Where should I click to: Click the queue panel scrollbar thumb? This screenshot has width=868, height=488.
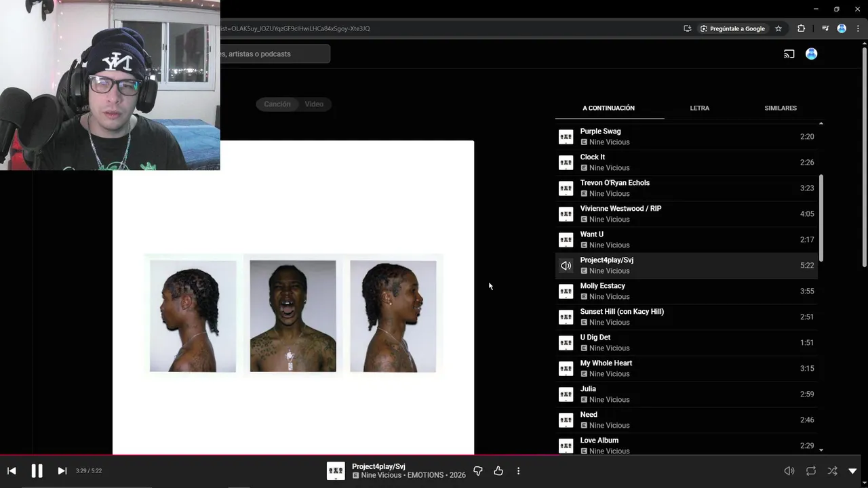tap(821, 218)
